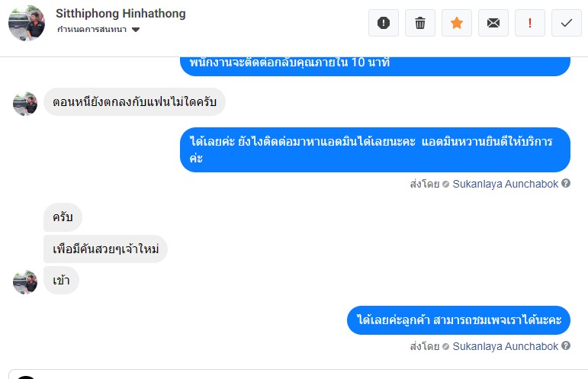Screen dimensions: 588x379
Task: Mark as unread using the envelope icon
Action: tap(493, 23)
